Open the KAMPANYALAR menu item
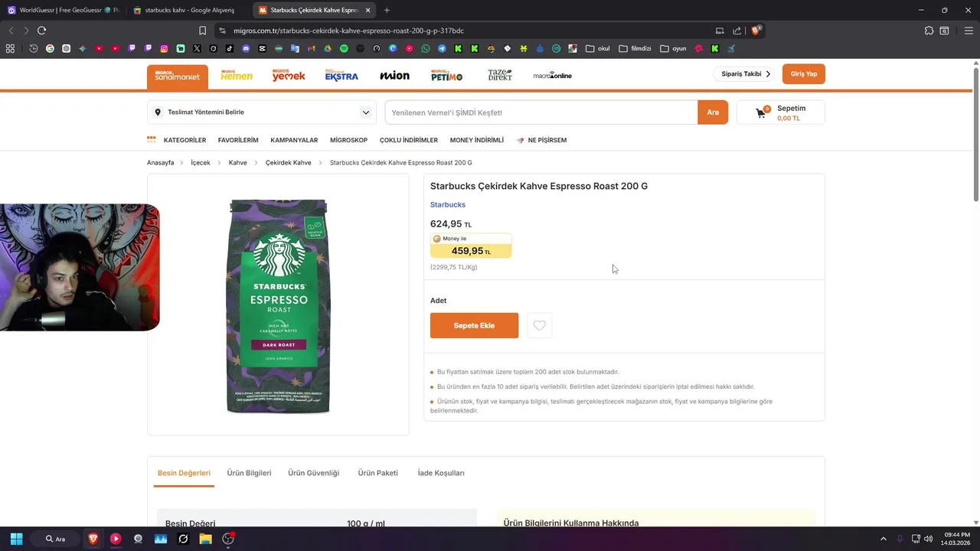 pyautogui.click(x=294, y=140)
